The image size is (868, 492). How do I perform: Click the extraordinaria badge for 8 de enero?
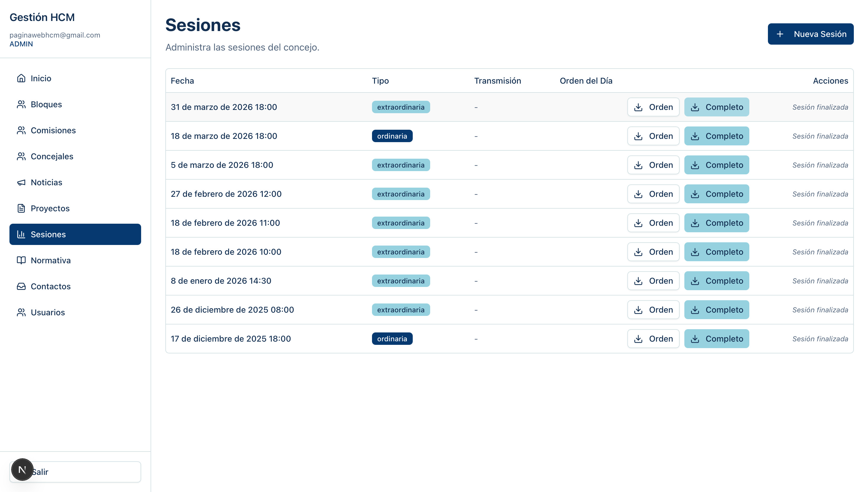click(401, 281)
